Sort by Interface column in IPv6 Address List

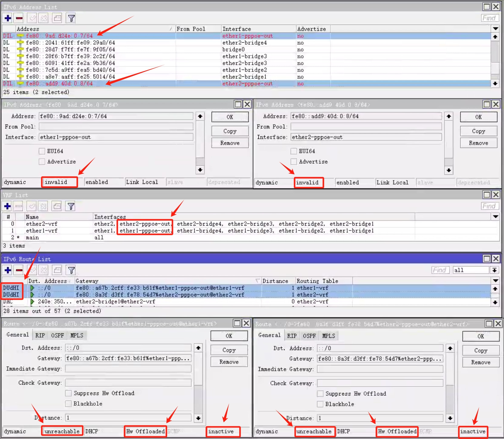259,29
